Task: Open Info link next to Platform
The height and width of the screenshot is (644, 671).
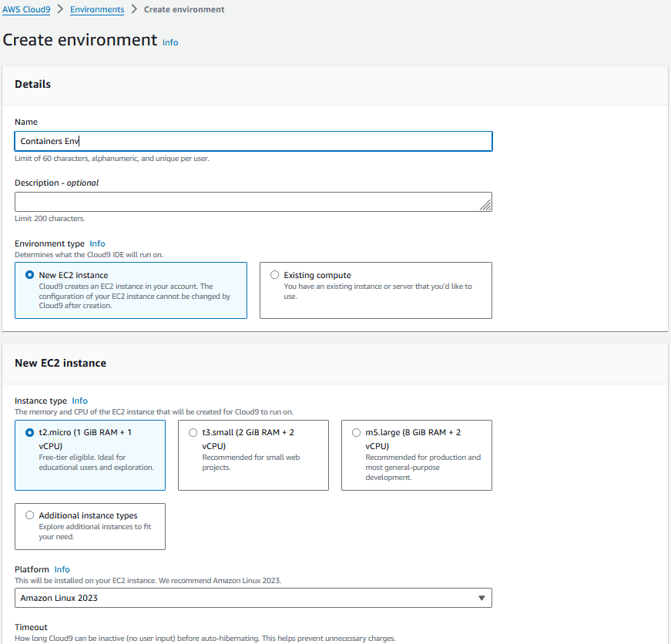Action: pos(62,569)
